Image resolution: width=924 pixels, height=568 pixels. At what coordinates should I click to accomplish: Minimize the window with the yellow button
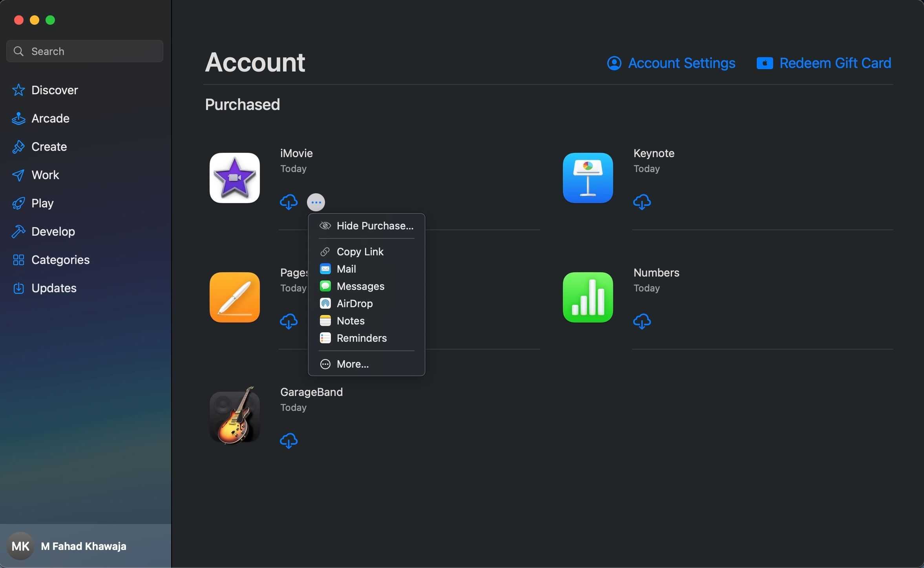pos(35,20)
